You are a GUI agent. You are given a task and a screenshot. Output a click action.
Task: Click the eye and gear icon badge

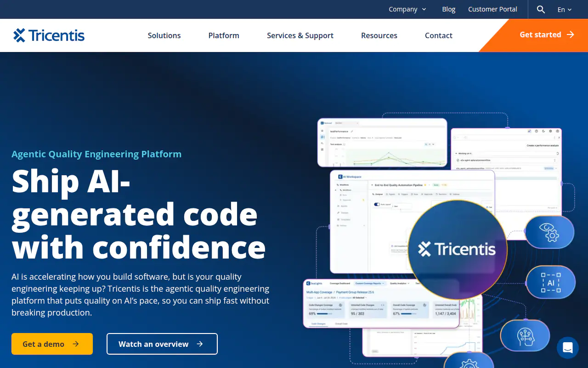549,233
